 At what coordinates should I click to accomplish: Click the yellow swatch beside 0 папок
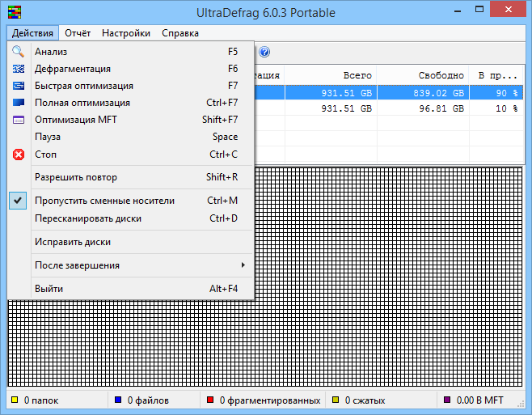click(15, 400)
